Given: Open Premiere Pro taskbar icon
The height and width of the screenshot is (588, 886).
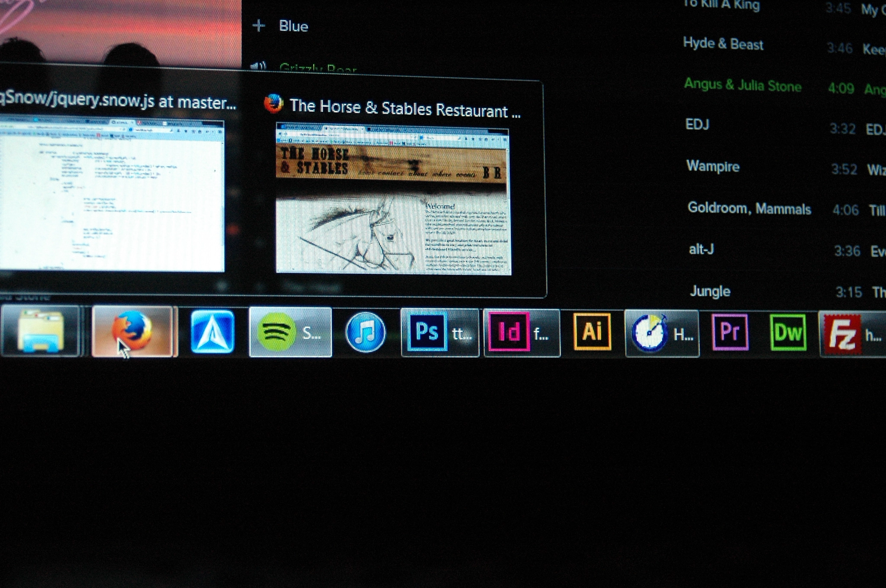Looking at the screenshot, I should (730, 332).
